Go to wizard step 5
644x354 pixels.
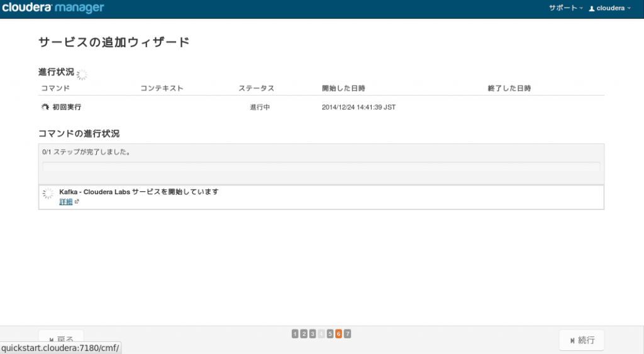[330, 334]
